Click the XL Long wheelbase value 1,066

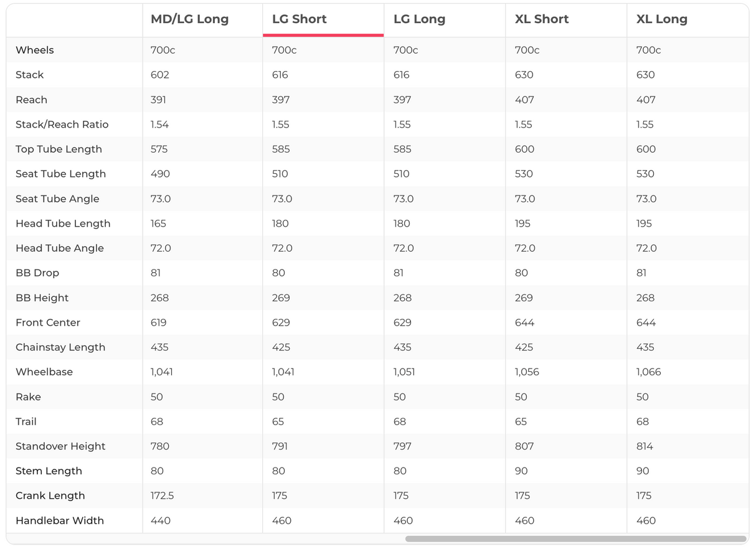(x=648, y=372)
